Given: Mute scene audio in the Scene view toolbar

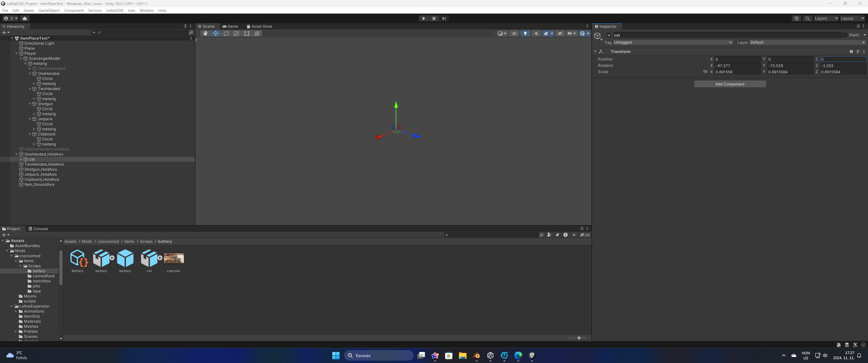Looking at the screenshot, I should coord(536,33).
